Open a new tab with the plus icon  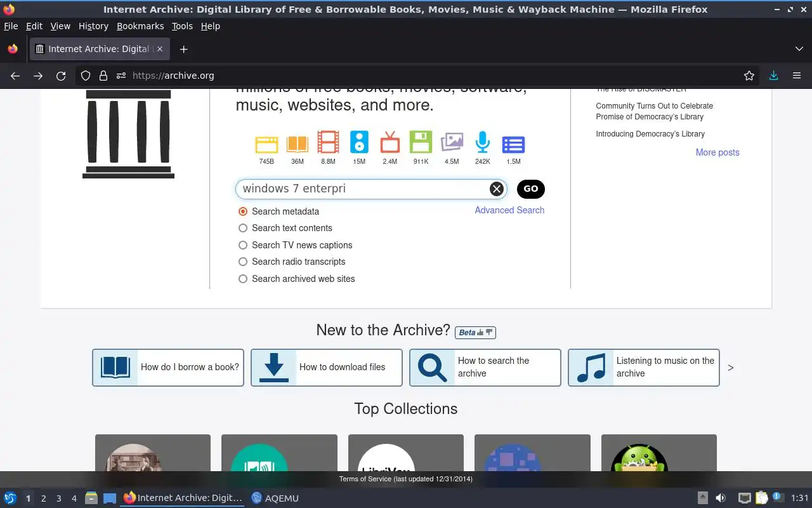tap(183, 49)
